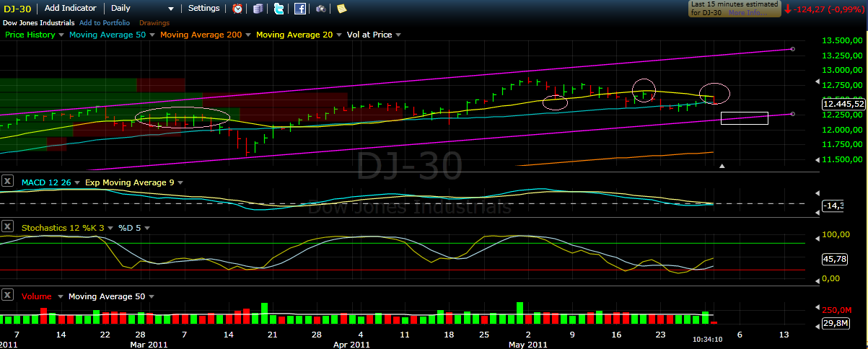Click the current price label 12.445,52
Viewport: 868px width, 349px height.
pyautogui.click(x=843, y=104)
